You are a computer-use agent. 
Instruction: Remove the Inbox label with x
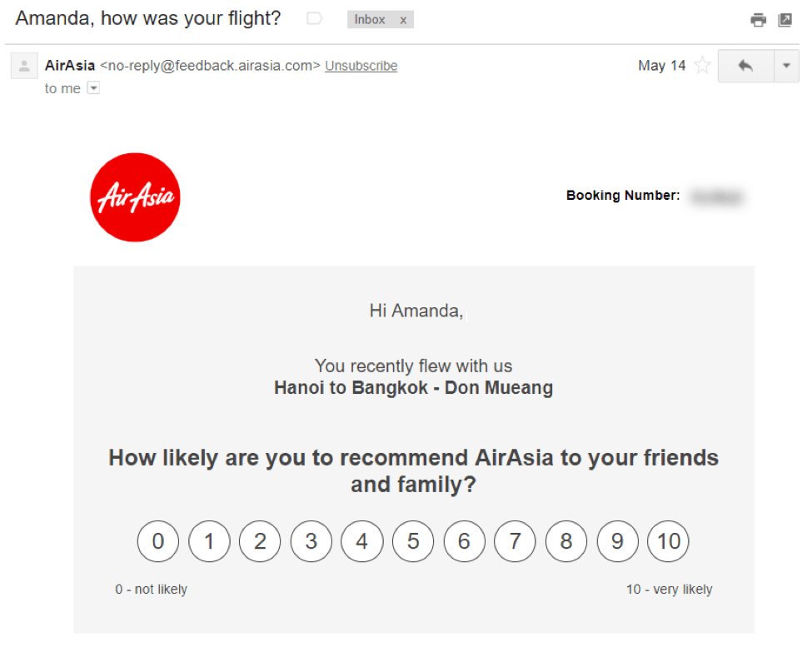403,19
